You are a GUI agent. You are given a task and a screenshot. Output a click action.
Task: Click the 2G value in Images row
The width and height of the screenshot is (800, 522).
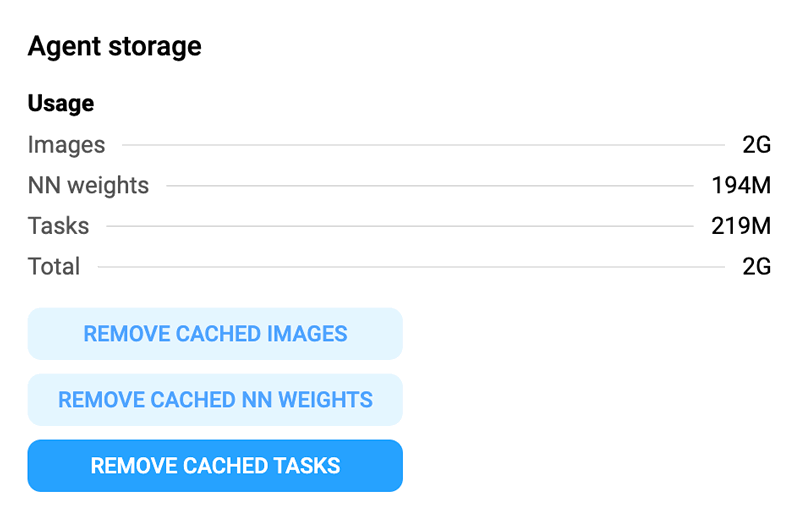coord(757,145)
